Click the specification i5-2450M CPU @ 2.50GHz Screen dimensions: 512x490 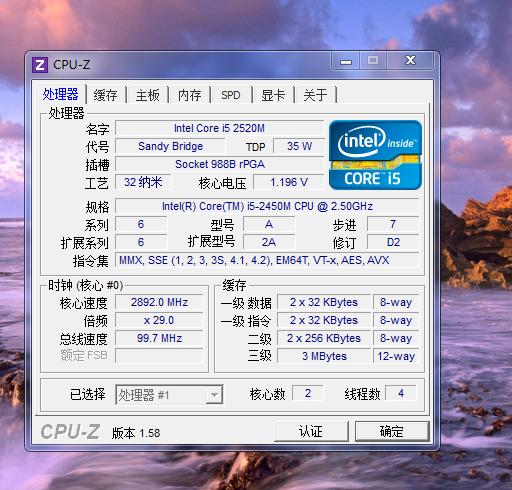267,206
